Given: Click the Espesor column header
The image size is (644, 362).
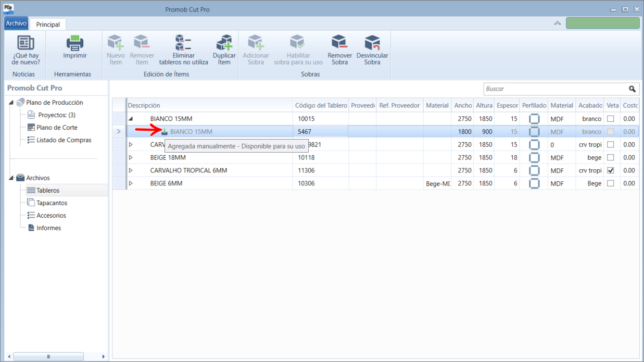Looking at the screenshot, I should pos(507,105).
